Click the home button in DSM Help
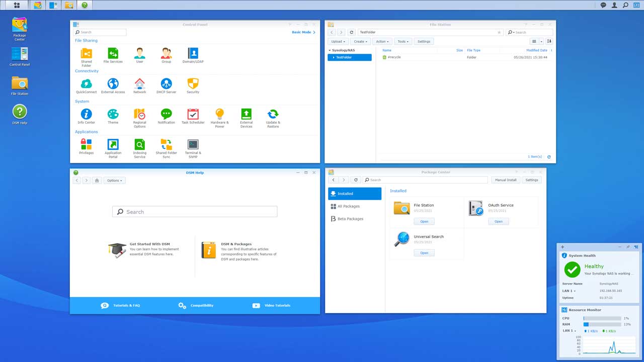 [x=97, y=180]
